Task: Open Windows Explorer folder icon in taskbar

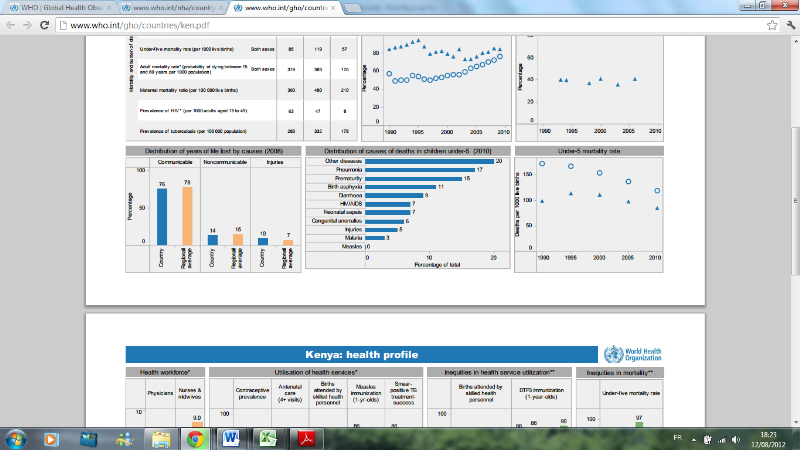Action: [161, 439]
